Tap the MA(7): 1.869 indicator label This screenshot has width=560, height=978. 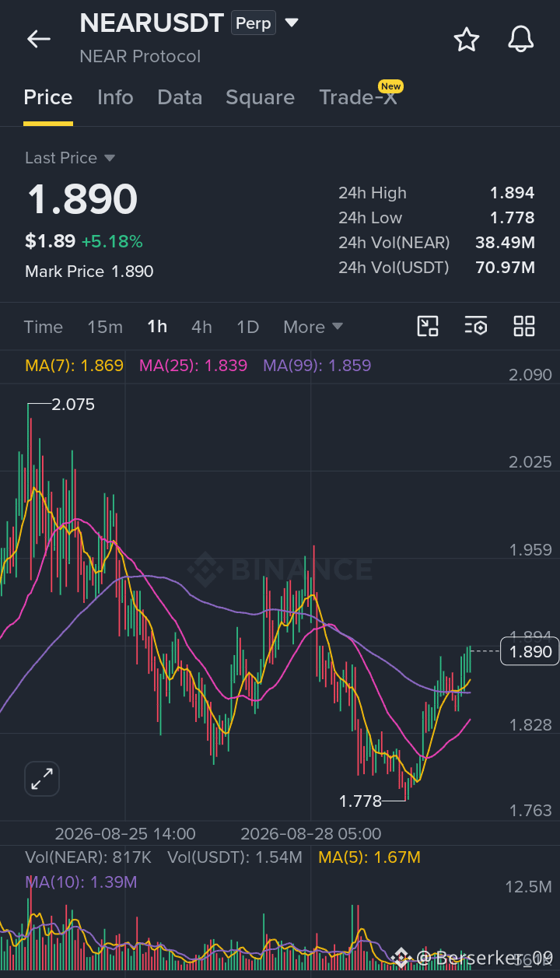[x=74, y=365]
